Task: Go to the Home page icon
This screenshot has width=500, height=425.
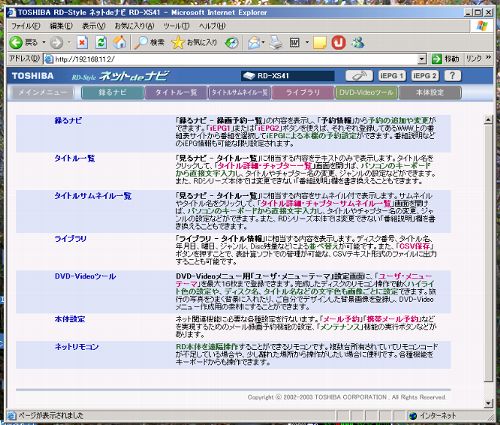Action: (x=120, y=42)
